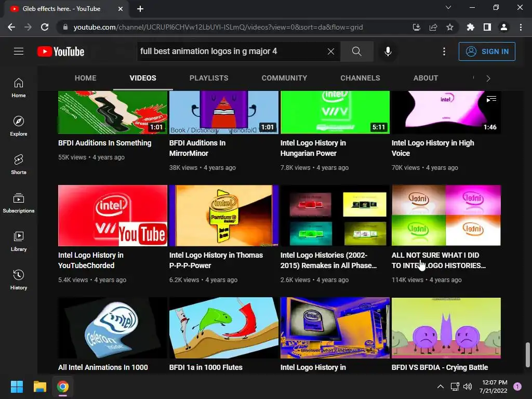Expand more channel tabs with right chevron
Image resolution: width=532 pixels, height=399 pixels.
coord(488,78)
